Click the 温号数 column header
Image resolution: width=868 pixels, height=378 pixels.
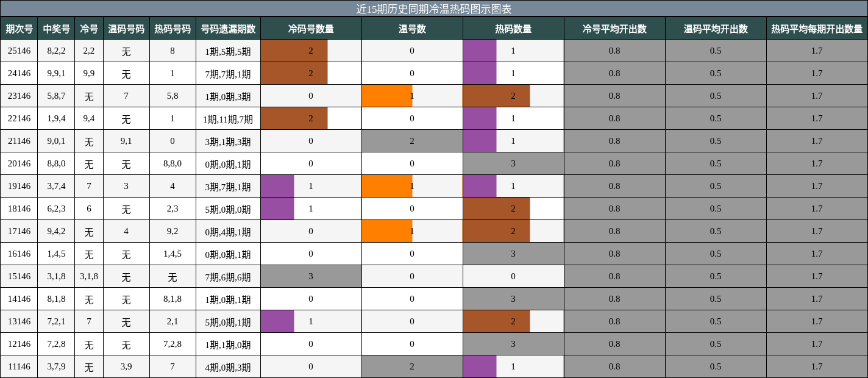412,29
